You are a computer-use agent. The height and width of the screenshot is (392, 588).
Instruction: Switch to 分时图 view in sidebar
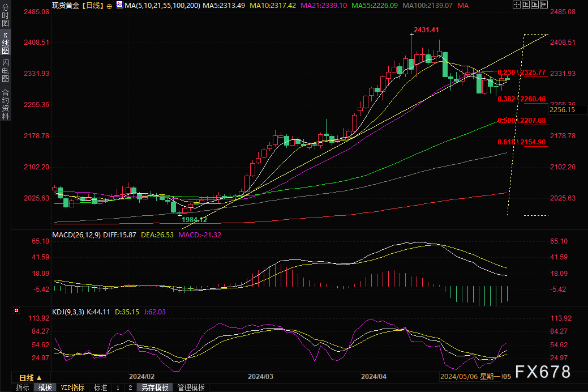tap(6, 15)
